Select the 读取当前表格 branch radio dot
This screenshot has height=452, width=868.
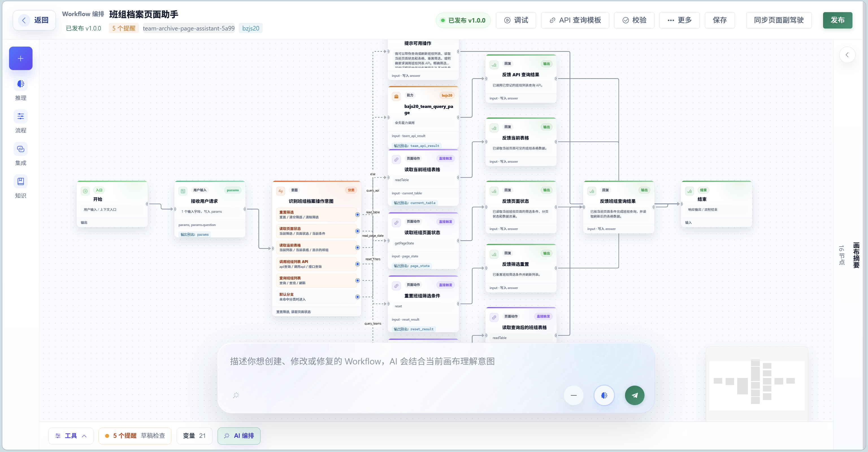pos(357,247)
